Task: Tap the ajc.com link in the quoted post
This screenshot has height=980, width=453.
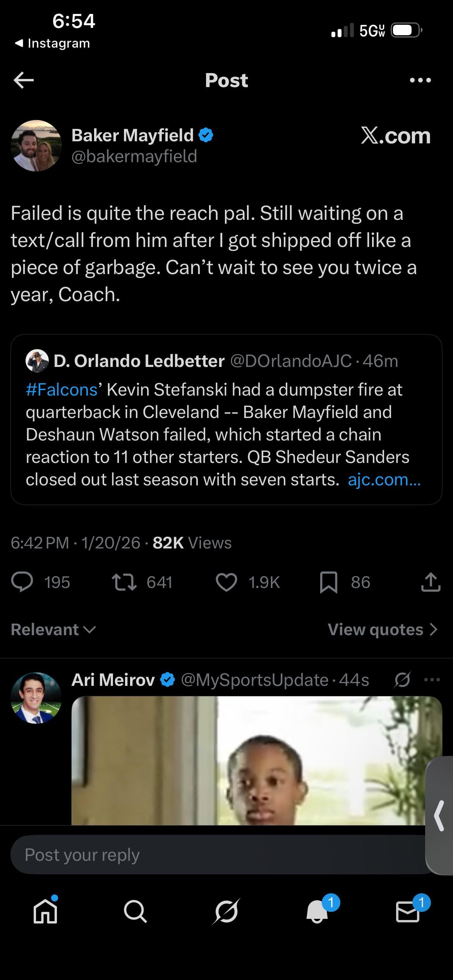Action: [x=384, y=480]
